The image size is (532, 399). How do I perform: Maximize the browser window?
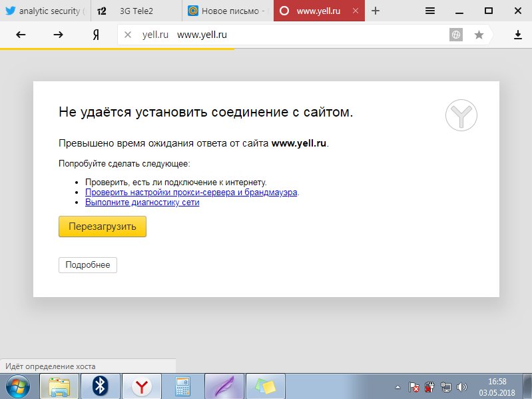point(489,11)
